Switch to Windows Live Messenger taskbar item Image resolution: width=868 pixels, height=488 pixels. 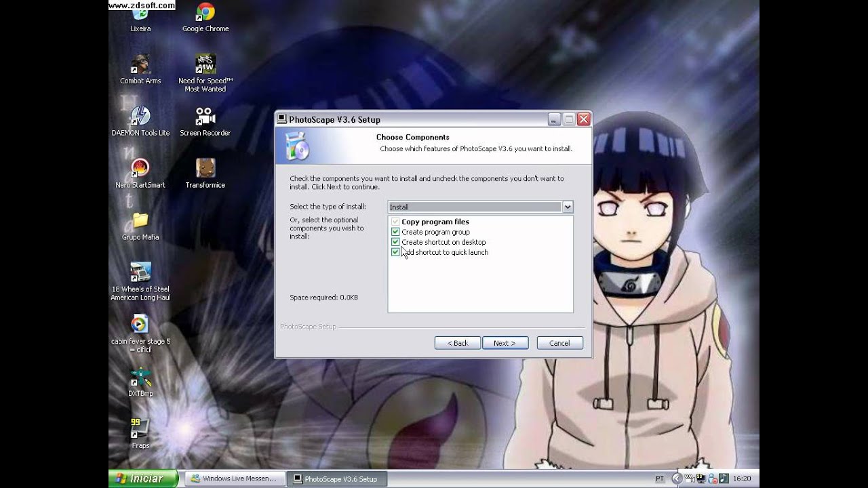234,479
